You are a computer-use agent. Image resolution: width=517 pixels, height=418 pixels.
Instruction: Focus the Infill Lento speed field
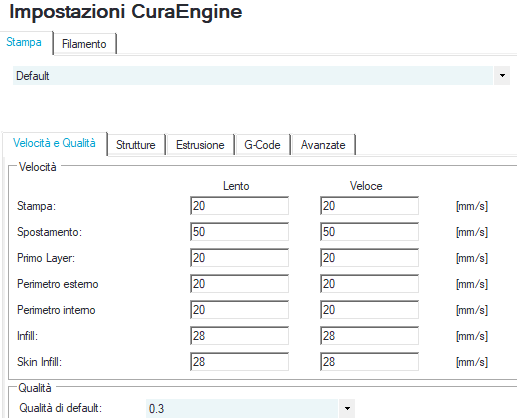click(x=239, y=336)
